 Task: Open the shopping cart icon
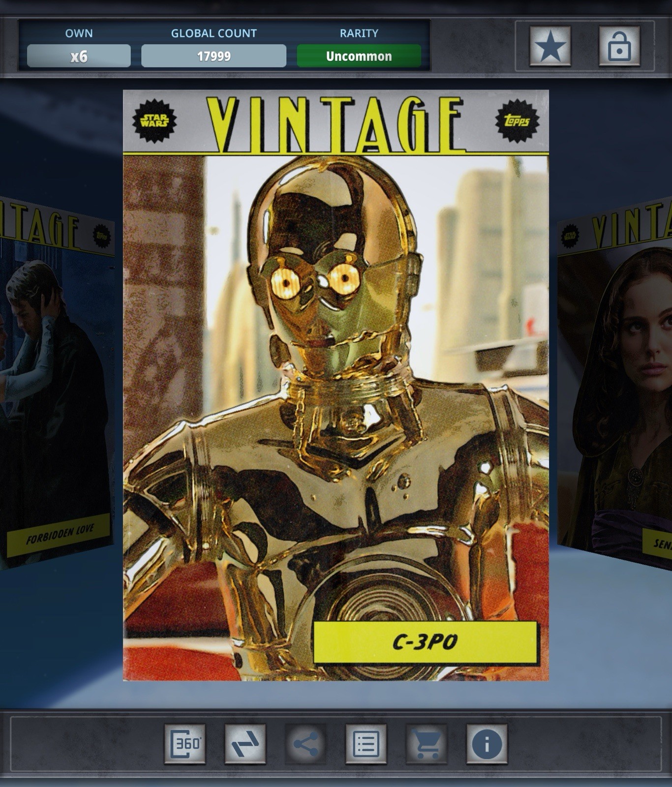click(x=427, y=743)
